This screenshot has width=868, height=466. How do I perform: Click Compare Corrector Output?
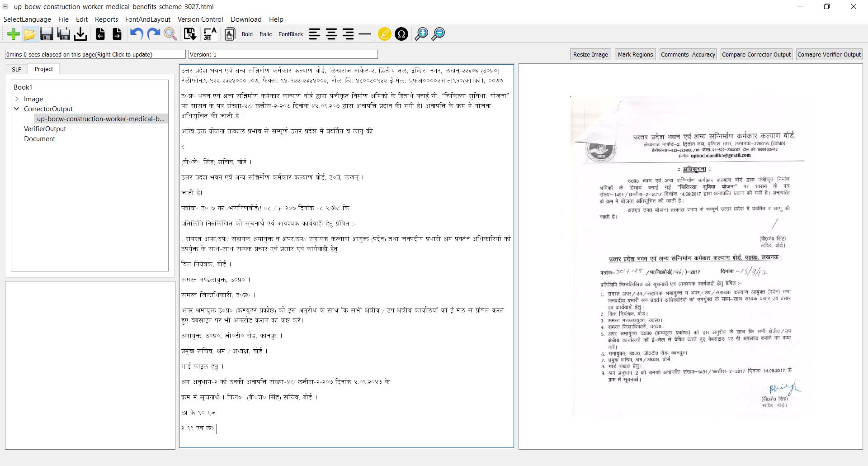756,54
